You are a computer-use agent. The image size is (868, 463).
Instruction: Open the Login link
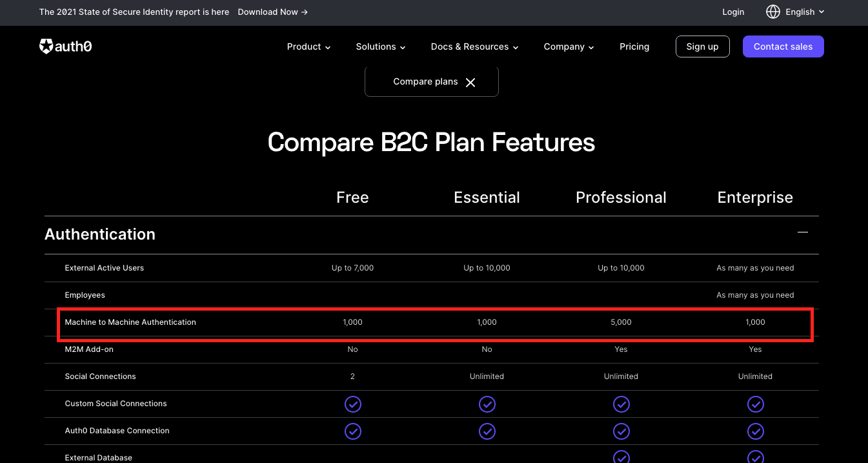(x=733, y=12)
